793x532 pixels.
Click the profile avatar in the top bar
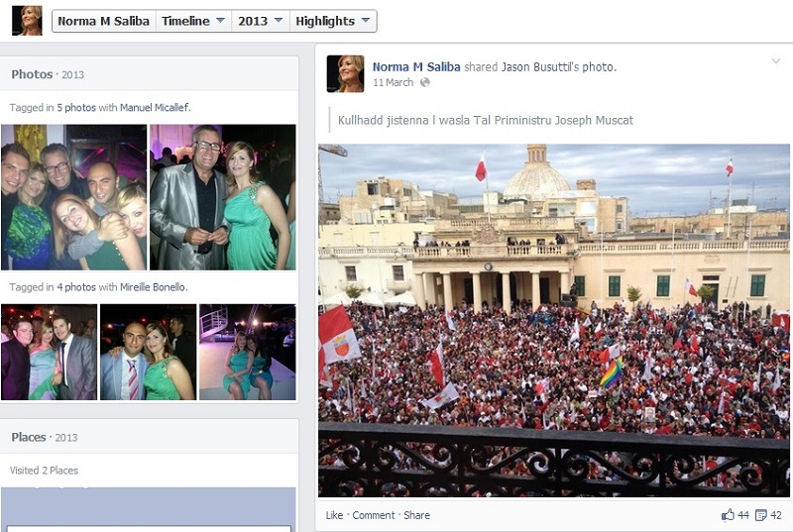[27, 21]
